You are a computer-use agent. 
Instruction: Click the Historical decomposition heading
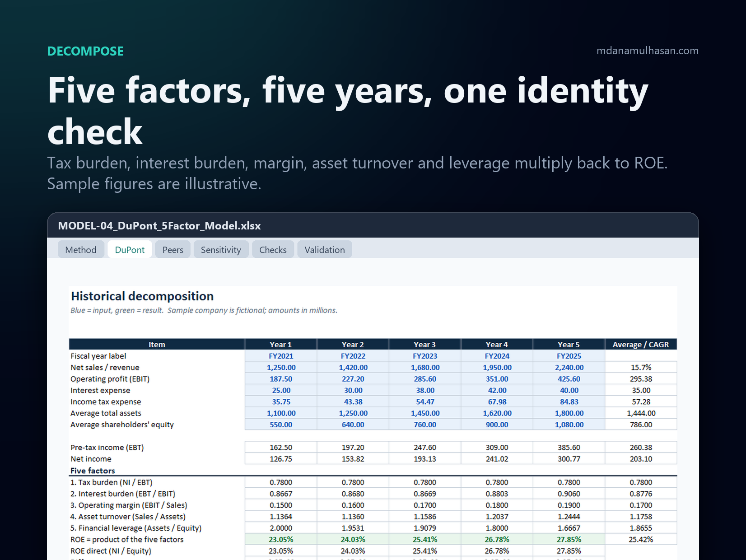coord(142,296)
